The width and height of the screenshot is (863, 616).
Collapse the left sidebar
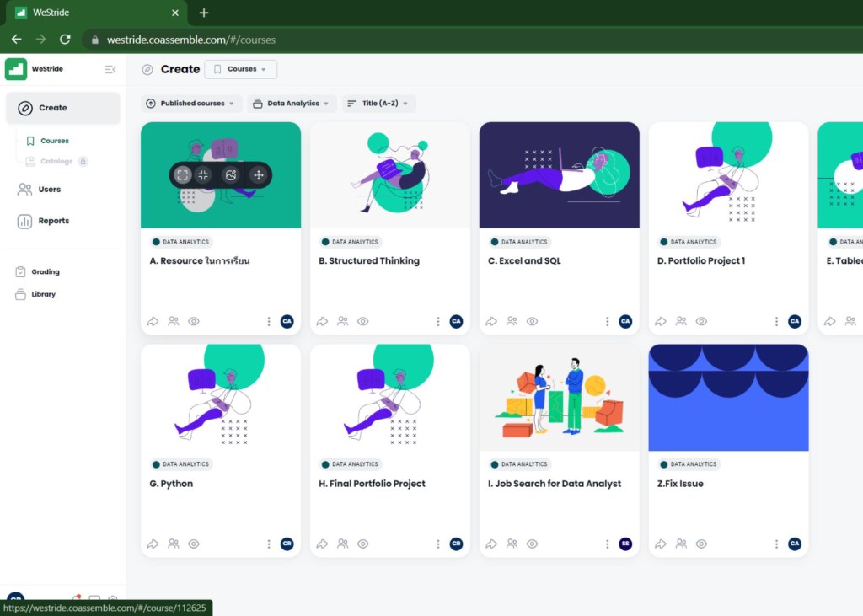click(x=110, y=69)
